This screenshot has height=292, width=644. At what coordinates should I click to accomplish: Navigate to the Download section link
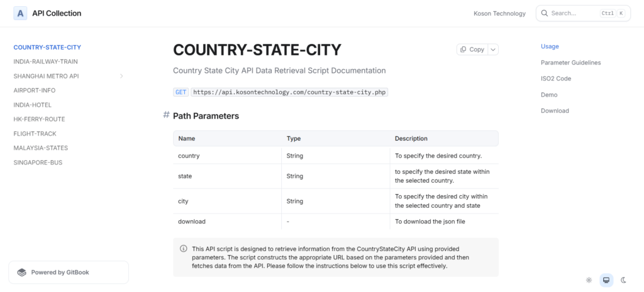coord(555,111)
